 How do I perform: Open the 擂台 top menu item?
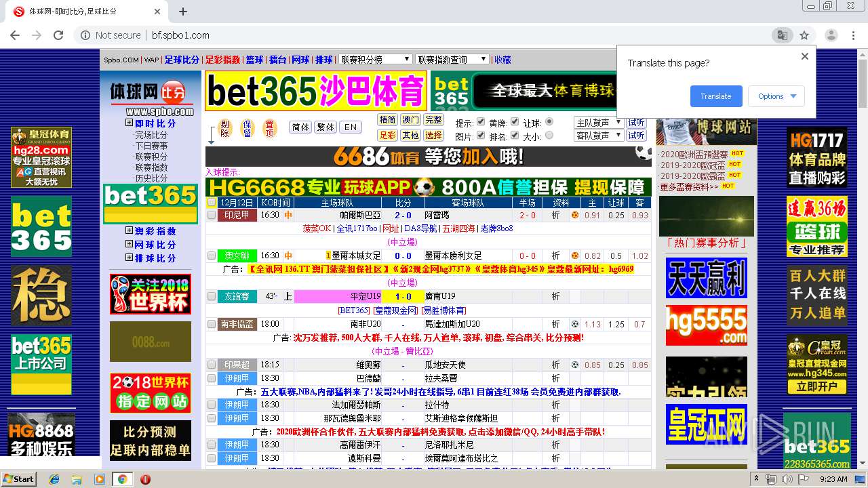click(277, 60)
